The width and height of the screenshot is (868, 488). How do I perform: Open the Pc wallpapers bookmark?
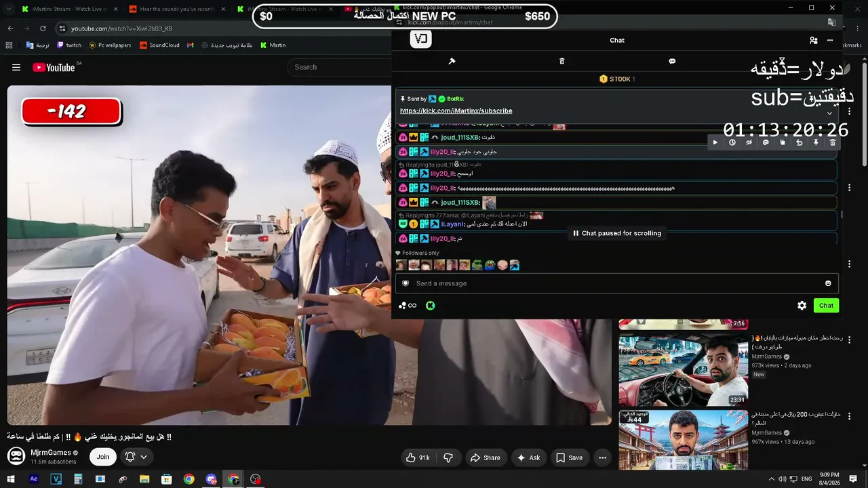click(x=110, y=45)
